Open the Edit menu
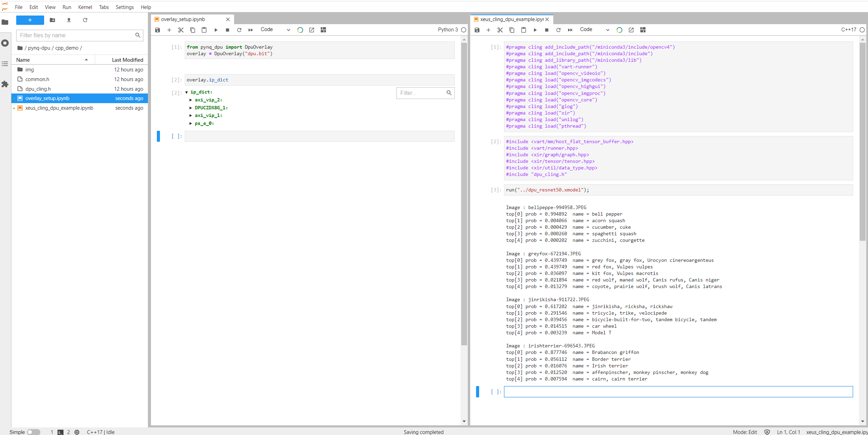This screenshot has width=868, height=435. pyautogui.click(x=33, y=7)
